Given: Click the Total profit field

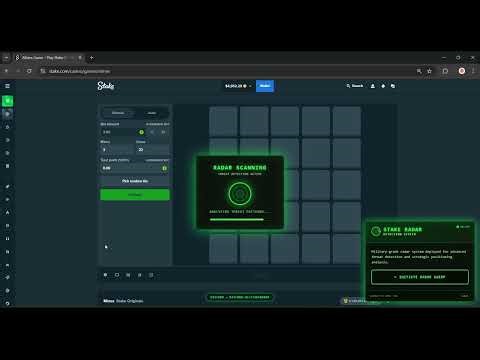Looking at the screenshot, I should pos(135,168).
